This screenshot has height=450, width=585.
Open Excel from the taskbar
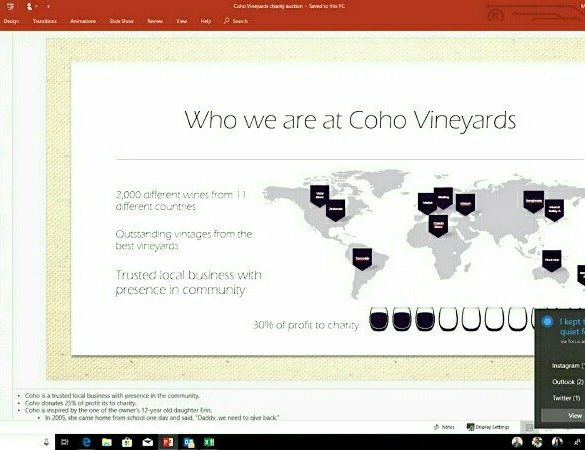tap(209, 442)
